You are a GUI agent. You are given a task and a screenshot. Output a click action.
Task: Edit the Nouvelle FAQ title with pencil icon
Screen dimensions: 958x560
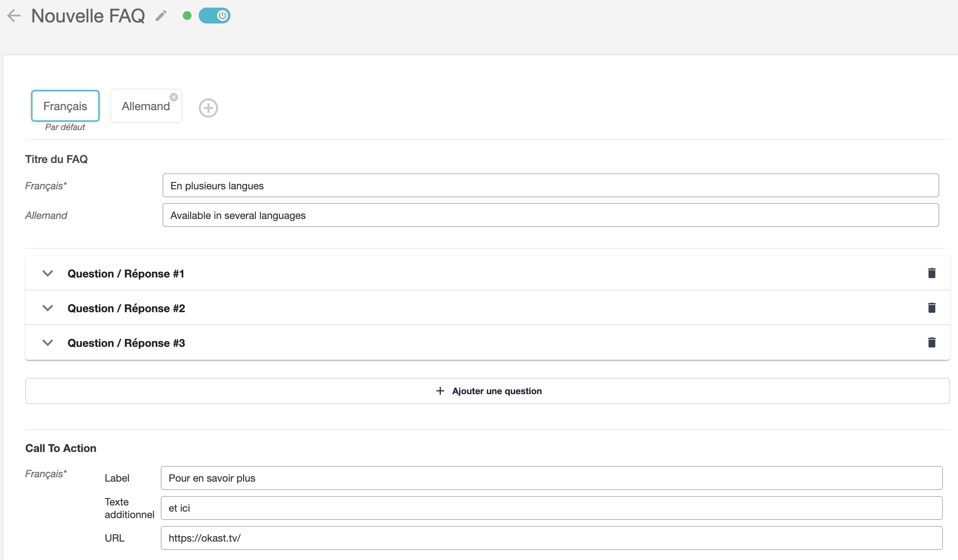tap(161, 16)
